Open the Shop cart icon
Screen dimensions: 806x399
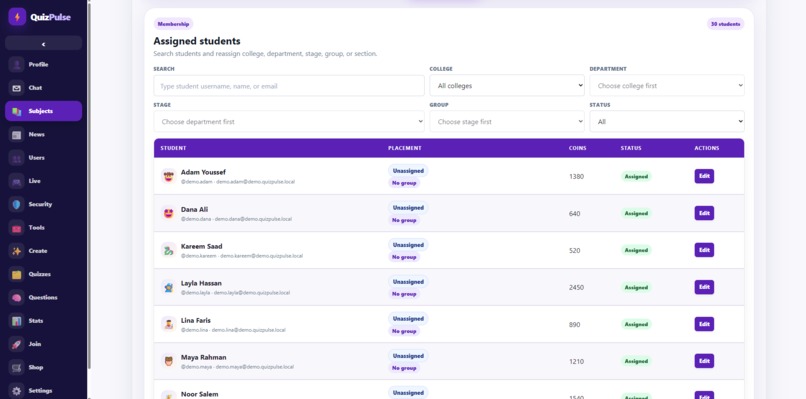coord(16,368)
